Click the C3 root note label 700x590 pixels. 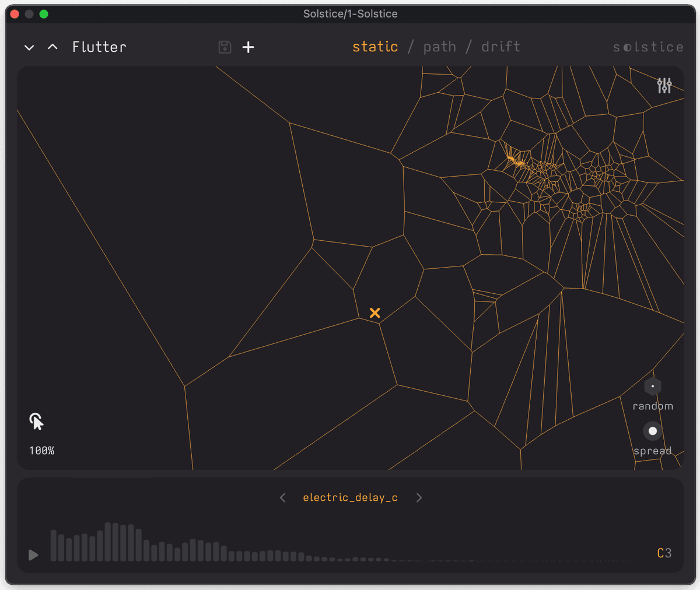[664, 553]
